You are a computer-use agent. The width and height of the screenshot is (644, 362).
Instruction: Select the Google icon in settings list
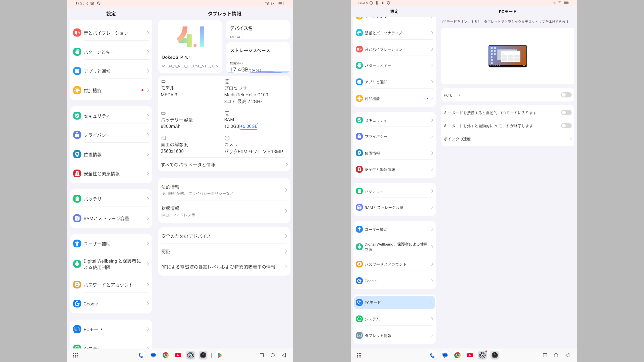(77, 304)
